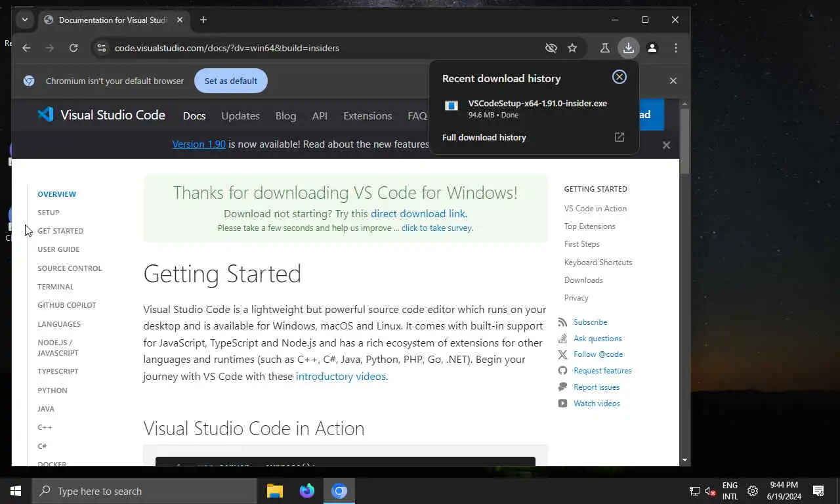Click the taskbar search box
The width and height of the screenshot is (840, 504).
coord(144,491)
